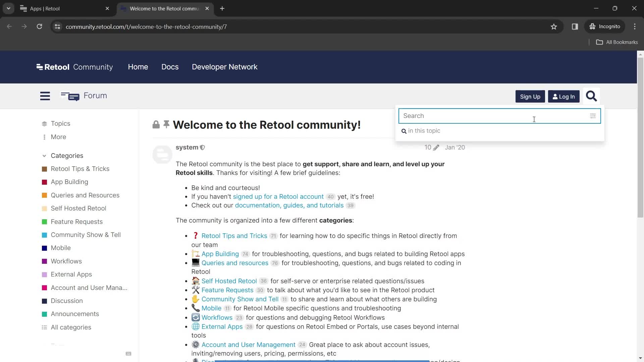Open Retool Tips and Tricks post link
The image size is (644, 362).
pos(234,236)
